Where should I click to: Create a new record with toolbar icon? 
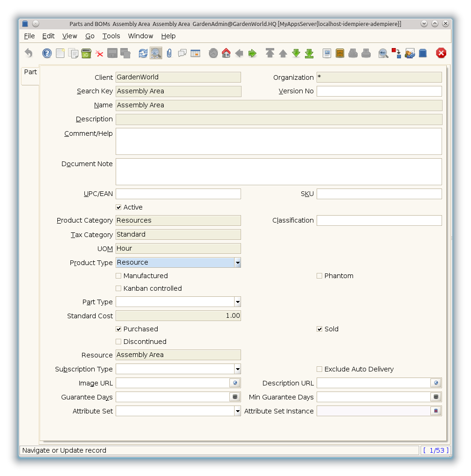pos(60,53)
